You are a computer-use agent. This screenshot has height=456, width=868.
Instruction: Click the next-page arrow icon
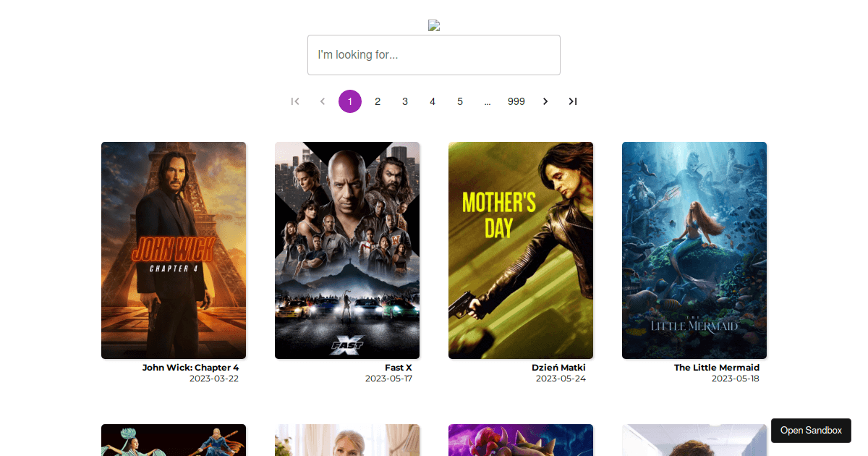pos(545,101)
